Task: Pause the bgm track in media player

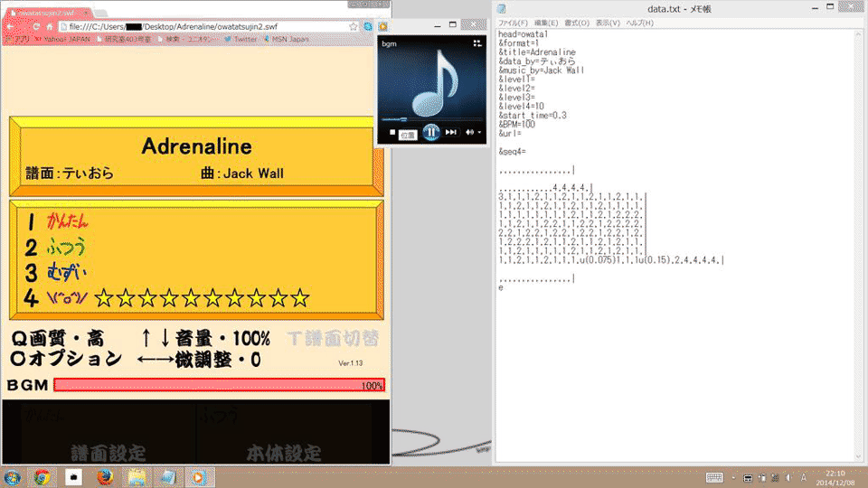Action: (x=430, y=132)
